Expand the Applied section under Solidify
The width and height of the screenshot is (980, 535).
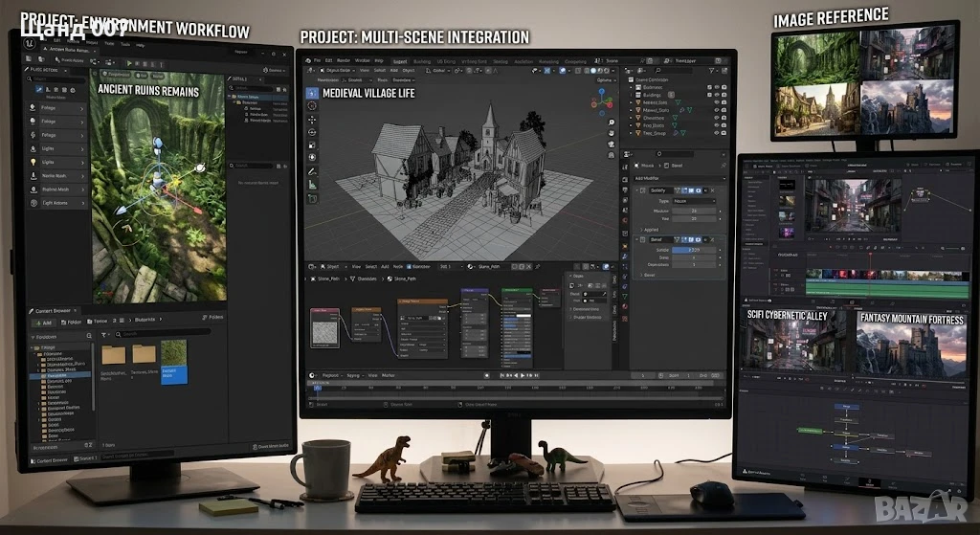[650, 230]
